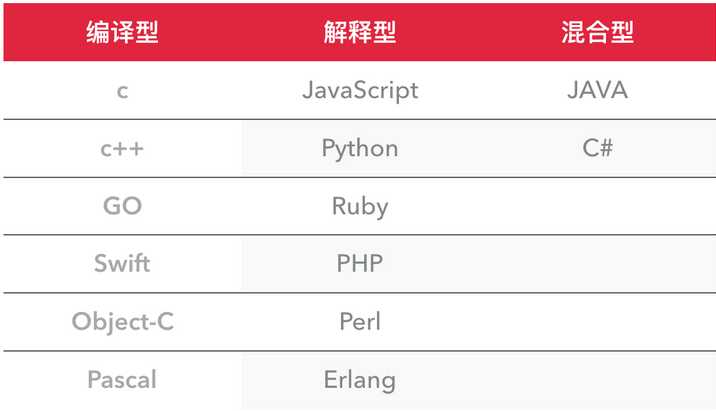716x411 pixels.
Task: Click the PHP table cell
Action: click(x=359, y=264)
